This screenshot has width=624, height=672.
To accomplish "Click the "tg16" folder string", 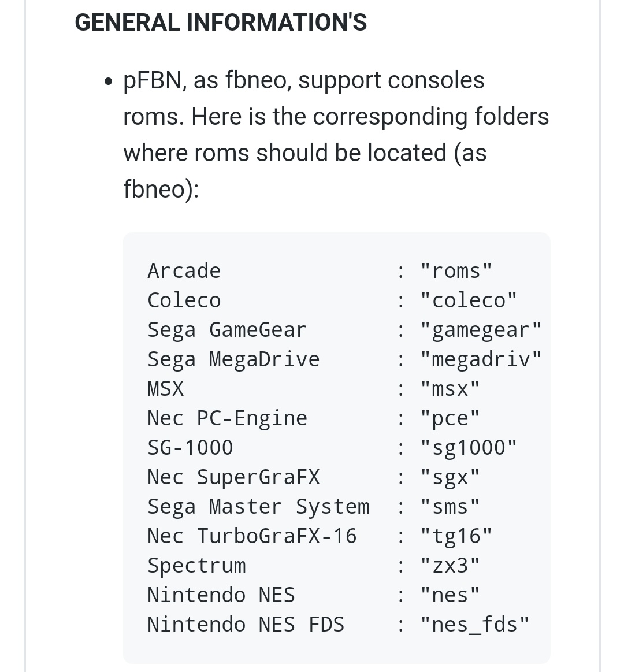I will (456, 536).
